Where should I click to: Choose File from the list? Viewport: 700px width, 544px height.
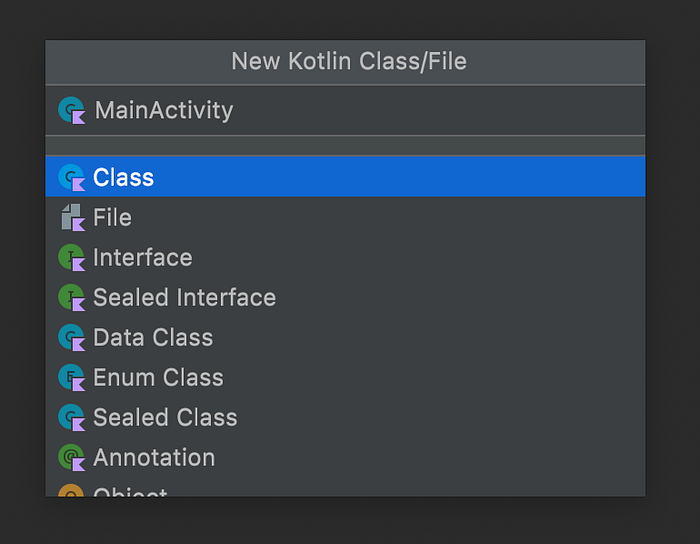(x=345, y=217)
